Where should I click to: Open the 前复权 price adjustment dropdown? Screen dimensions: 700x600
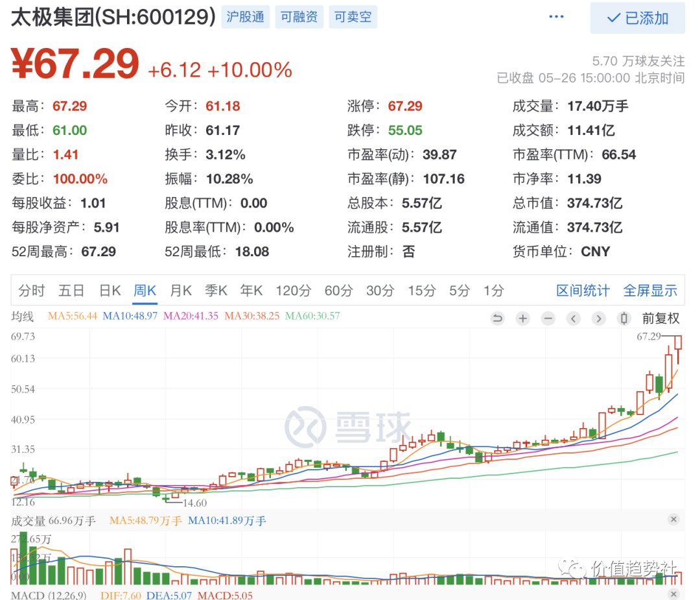coord(659,318)
